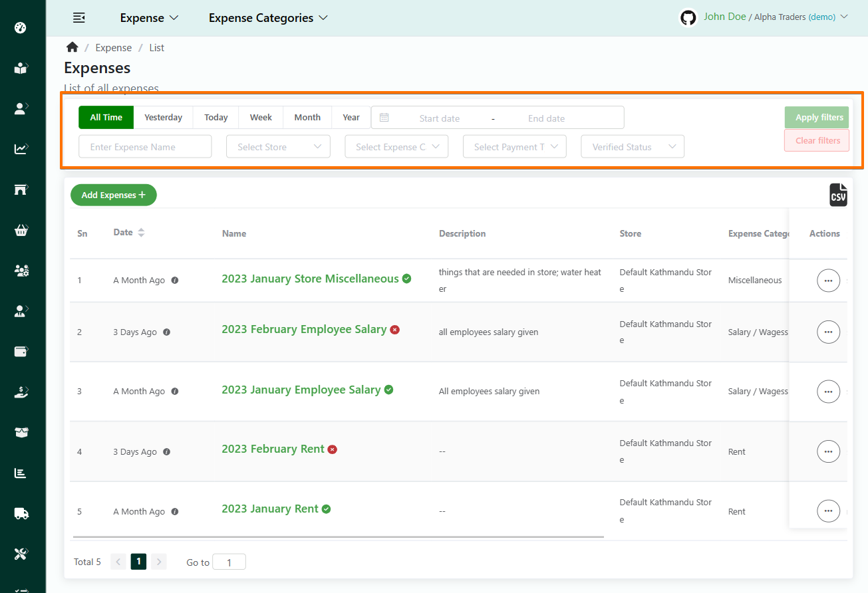Open the bar chart report sidebar icon

(x=20, y=473)
